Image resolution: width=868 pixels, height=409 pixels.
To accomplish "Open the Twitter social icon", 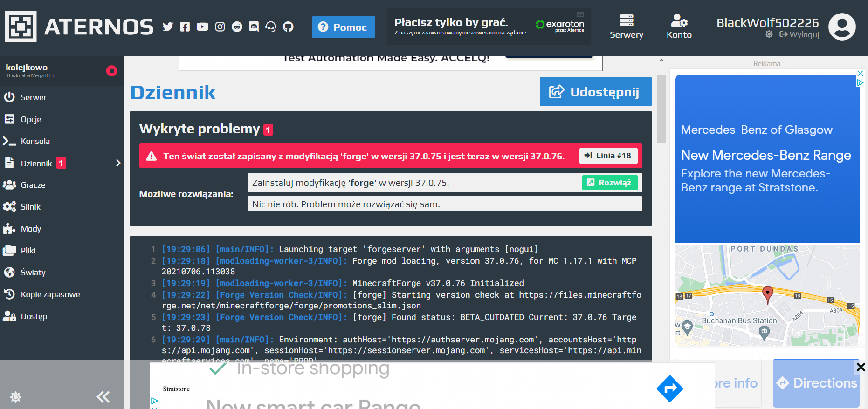I will (x=168, y=27).
